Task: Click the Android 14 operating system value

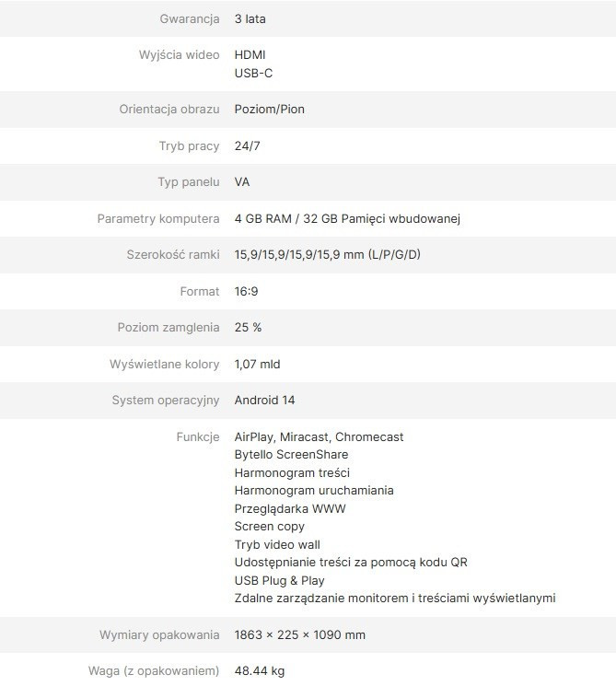Action: 264,401
